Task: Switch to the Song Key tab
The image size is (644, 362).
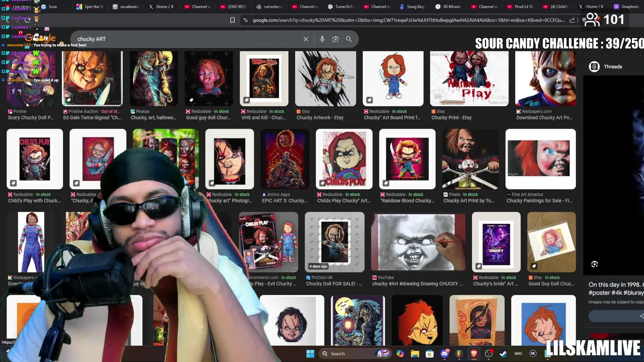Action: click(413, 7)
